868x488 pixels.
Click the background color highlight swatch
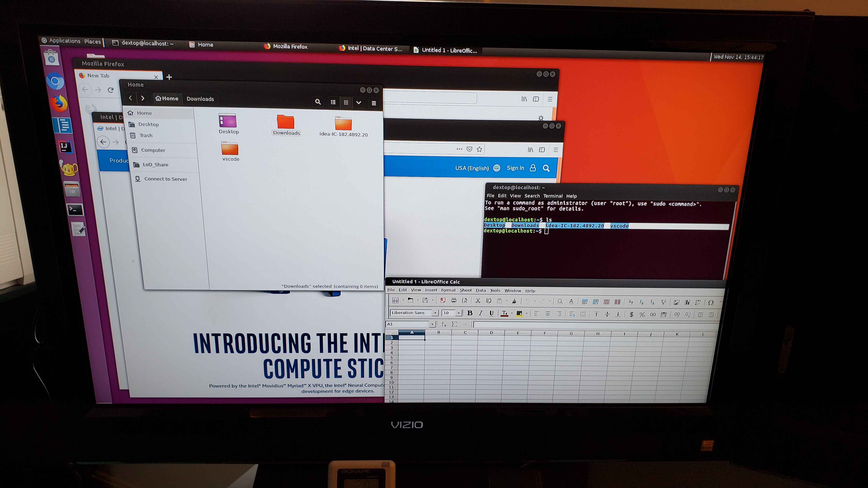519,313
